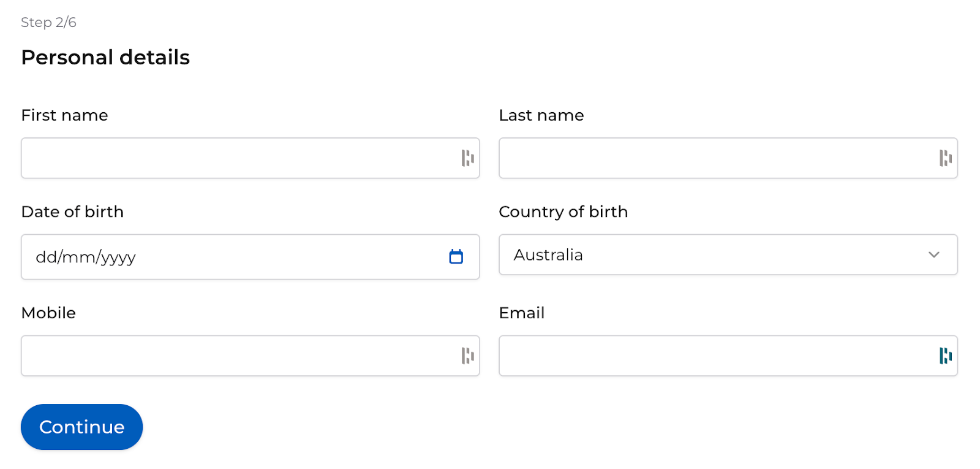
Task: Open the date of birth calendar picker
Action: coord(456,257)
